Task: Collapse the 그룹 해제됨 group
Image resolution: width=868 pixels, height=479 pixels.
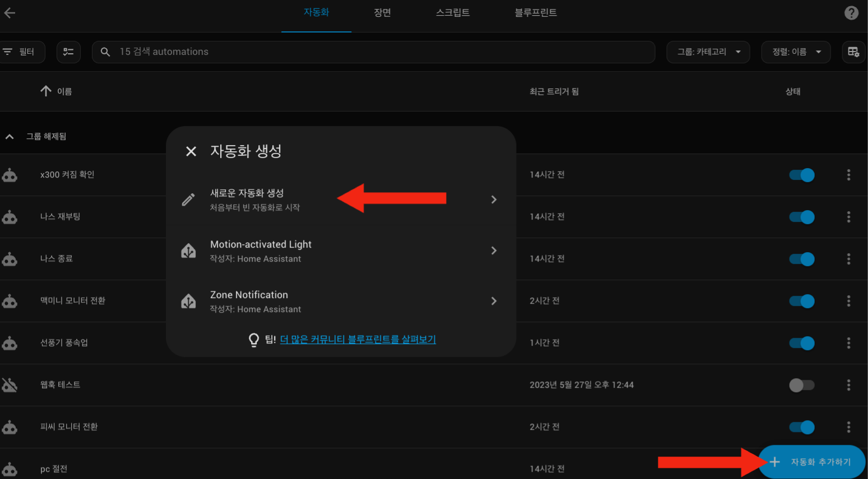Action: pos(10,137)
